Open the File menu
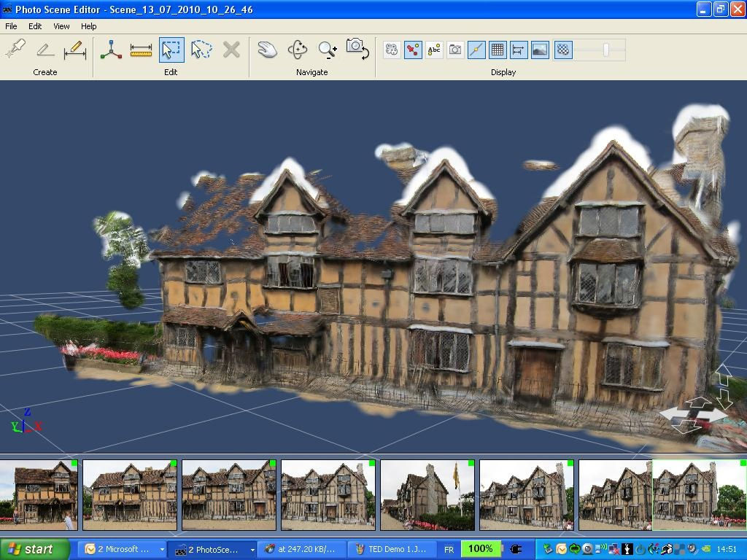 tap(11, 26)
